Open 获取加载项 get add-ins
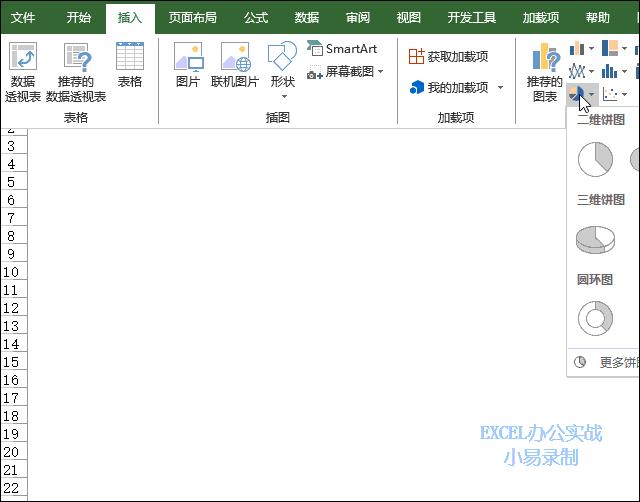 pyautogui.click(x=449, y=56)
